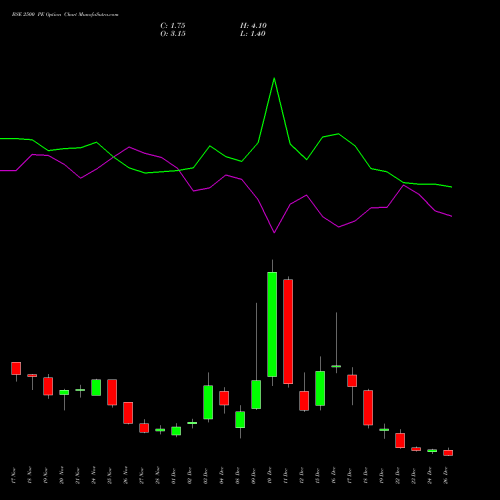Select the last red candle for 26 Dec
The width and height of the screenshot is (500, 500).
point(448,453)
